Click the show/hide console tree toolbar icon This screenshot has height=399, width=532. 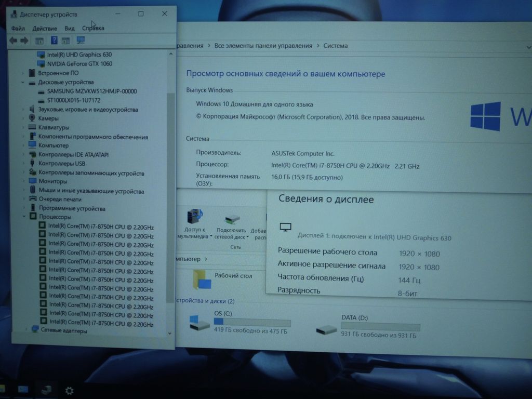point(39,41)
